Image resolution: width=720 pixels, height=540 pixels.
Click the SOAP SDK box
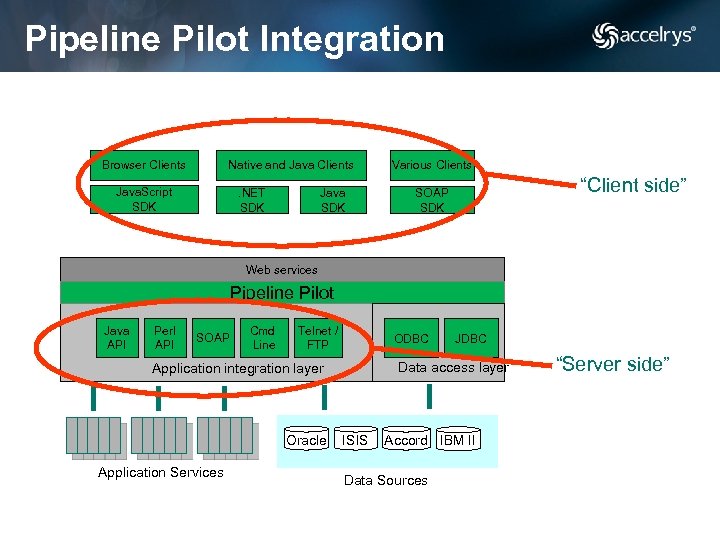432,200
